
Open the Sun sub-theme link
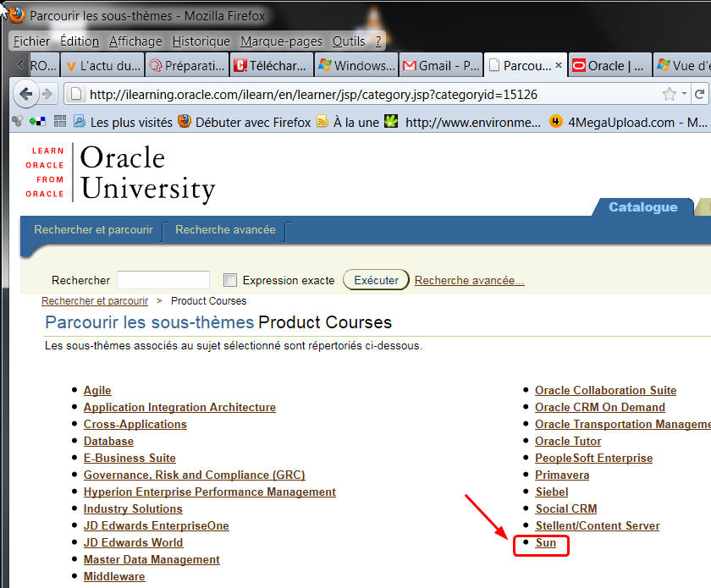point(545,542)
